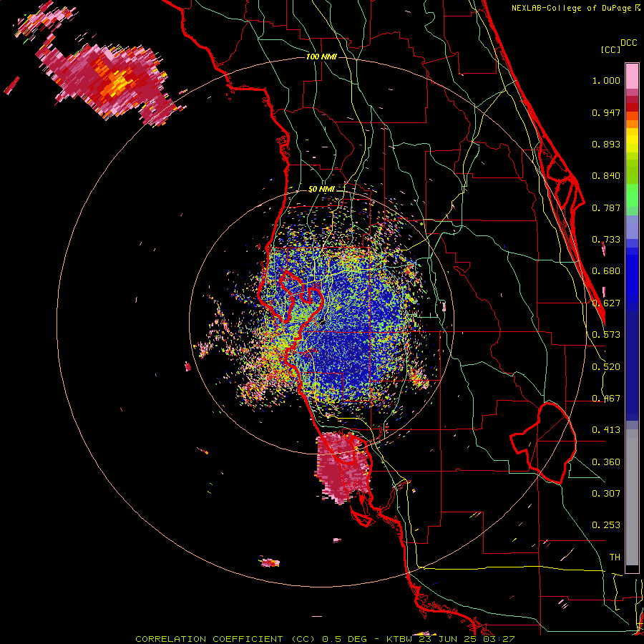Image resolution: width=644 pixels, height=644 pixels.
Task: Click the 0.680 value on the color scale
Action: click(606, 271)
